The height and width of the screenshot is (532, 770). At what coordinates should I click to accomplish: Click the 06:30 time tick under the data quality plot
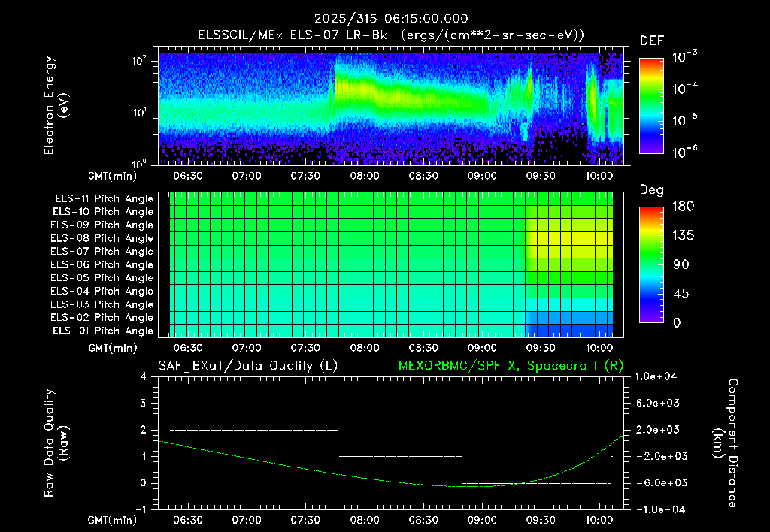(x=187, y=521)
